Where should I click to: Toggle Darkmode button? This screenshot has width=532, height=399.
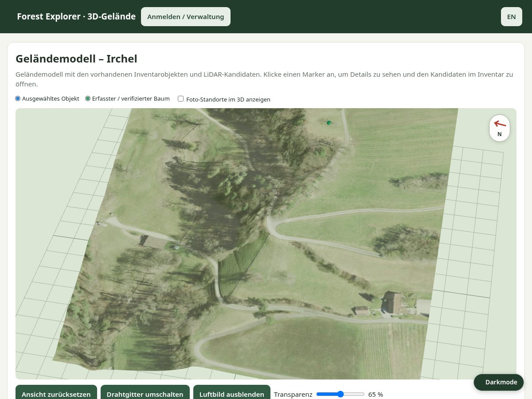point(499,382)
